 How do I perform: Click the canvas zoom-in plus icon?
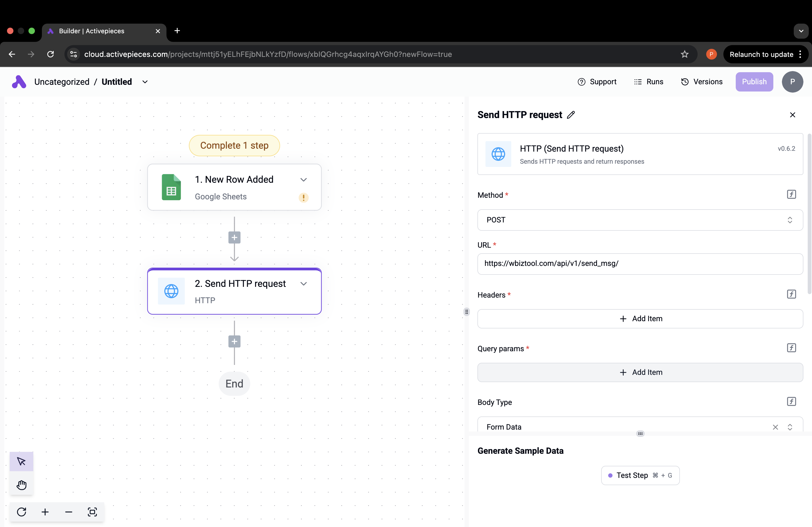pyautogui.click(x=45, y=512)
